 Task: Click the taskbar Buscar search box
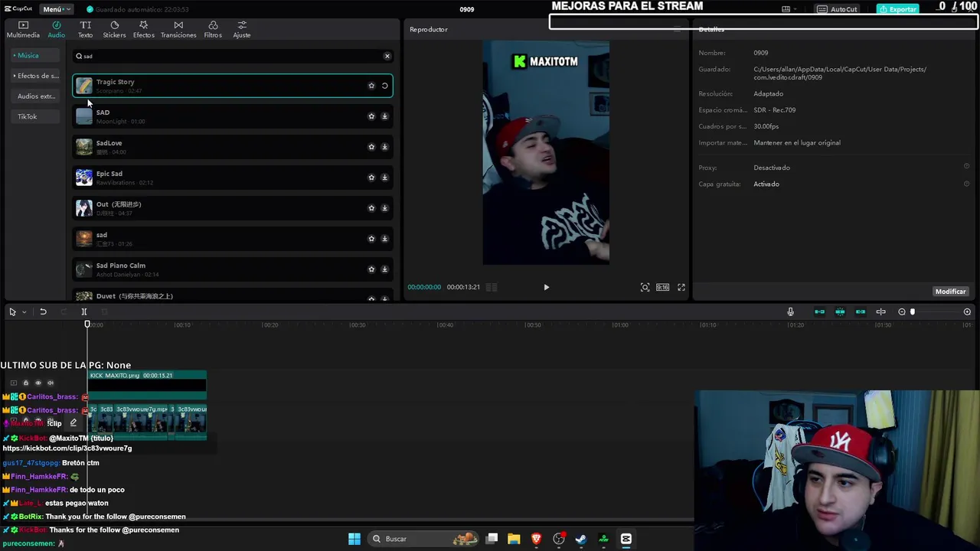pos(423,539)
